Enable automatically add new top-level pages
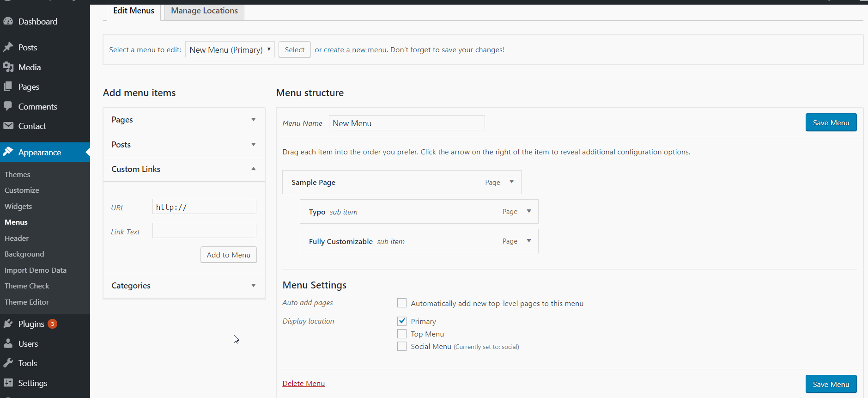The width and height of the screenshot is (868, 398). coord(402,303)
